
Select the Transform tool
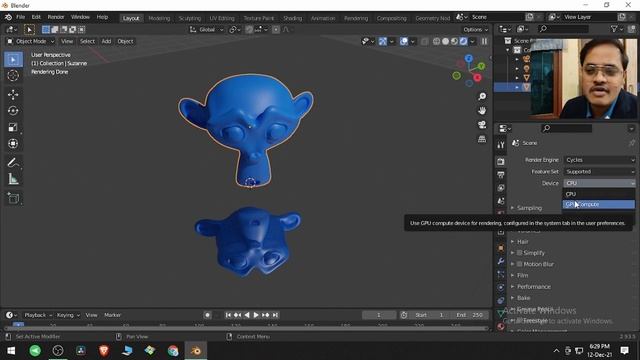[13, 144]
